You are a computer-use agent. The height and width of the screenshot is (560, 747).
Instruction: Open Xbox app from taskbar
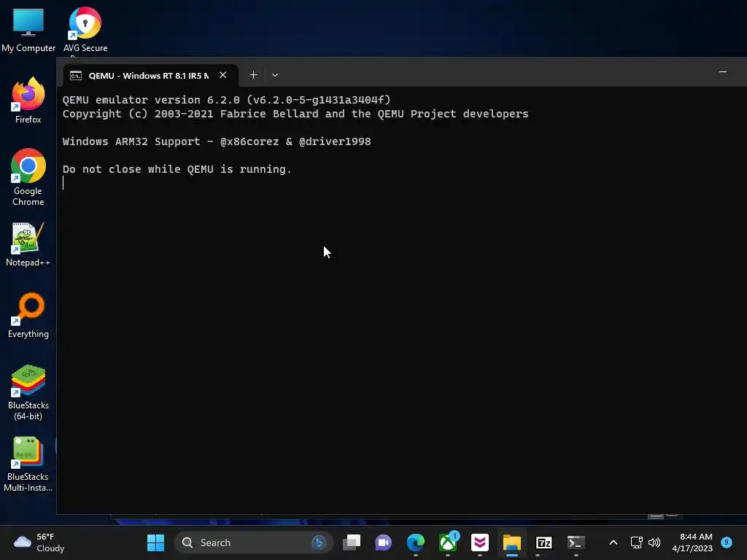448,542
